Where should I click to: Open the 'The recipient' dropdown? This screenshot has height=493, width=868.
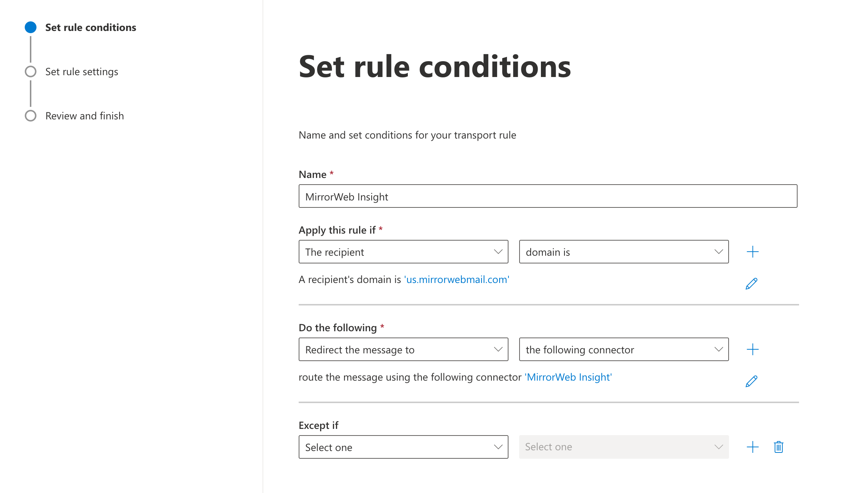tap(403, 252)
